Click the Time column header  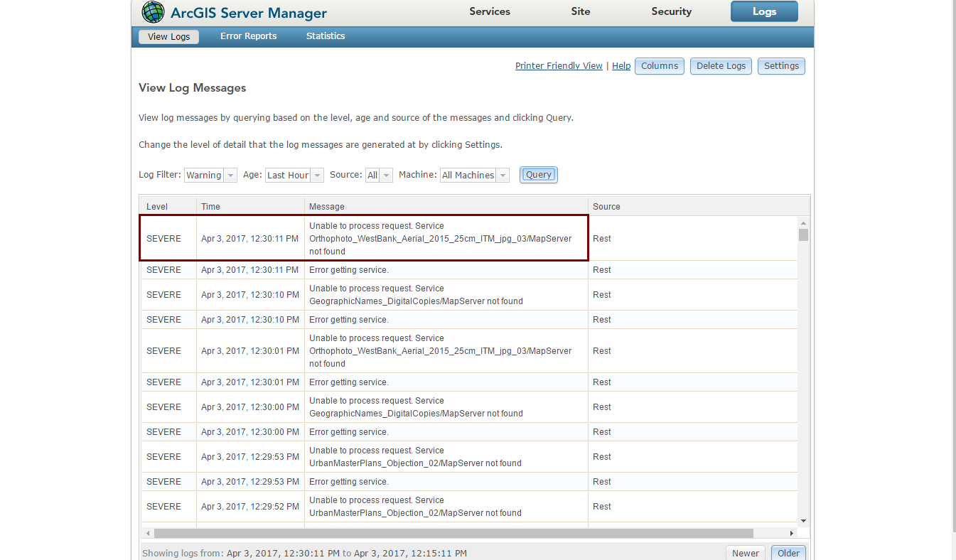coord(250,207)
